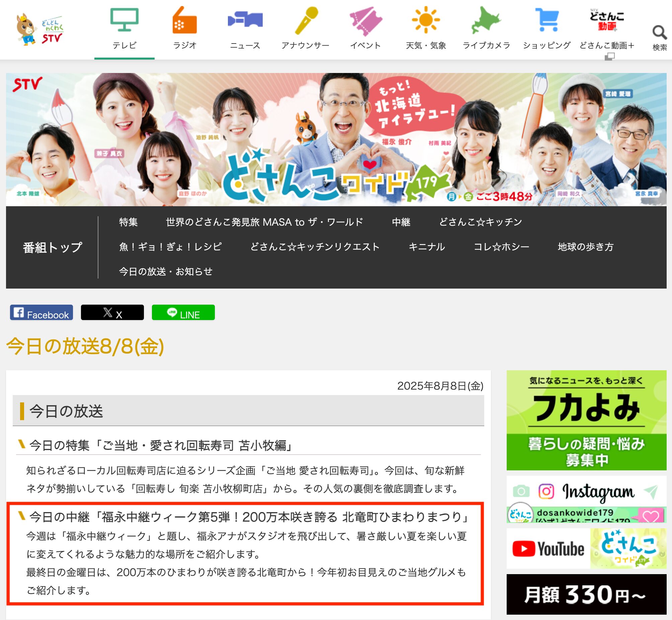Click the sun weather icon
This screenshot has height=620, width=672.
(x=426, y=20)
